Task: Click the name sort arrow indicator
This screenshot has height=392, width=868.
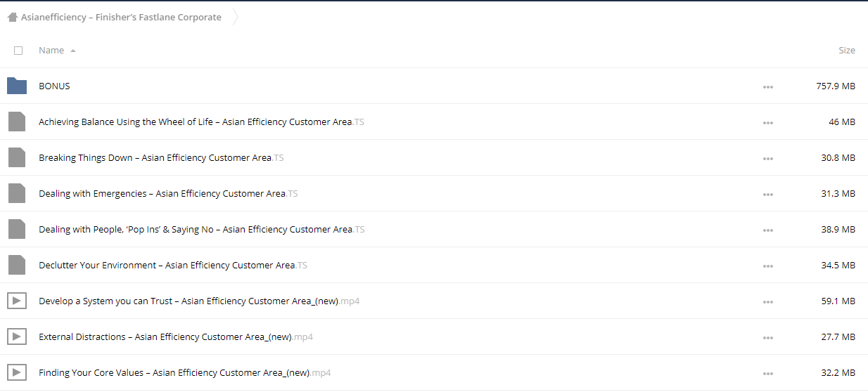Action: click(x=73, y=51)
